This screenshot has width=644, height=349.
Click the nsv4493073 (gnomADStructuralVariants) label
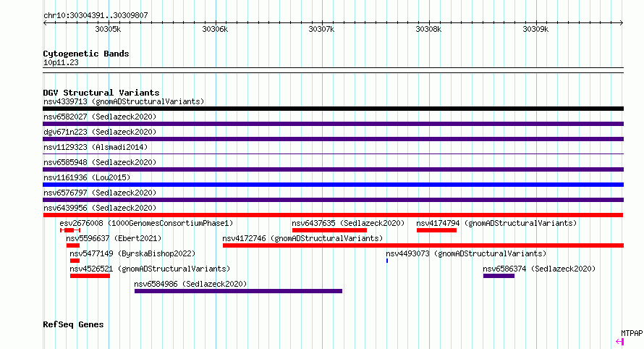click(466, 253)
